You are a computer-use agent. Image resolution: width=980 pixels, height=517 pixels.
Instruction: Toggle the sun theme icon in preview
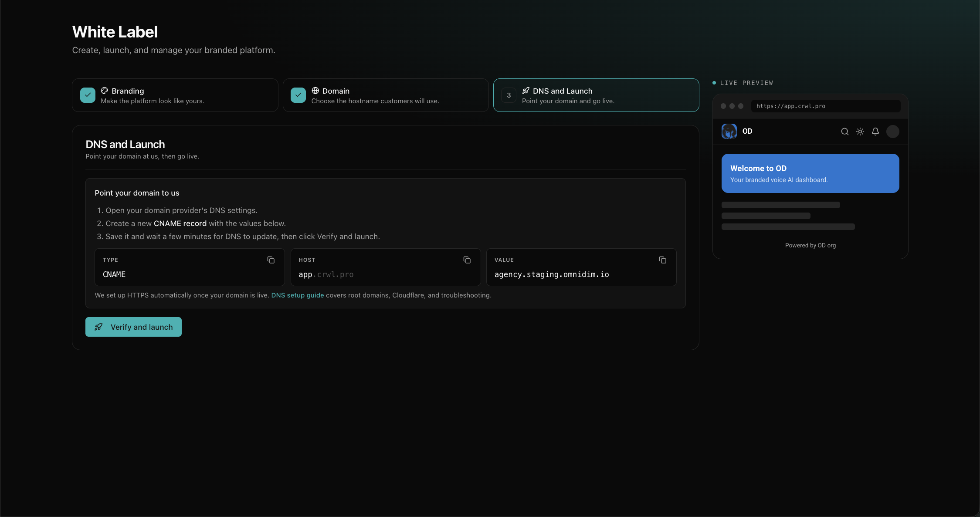[x=860, y=132]
